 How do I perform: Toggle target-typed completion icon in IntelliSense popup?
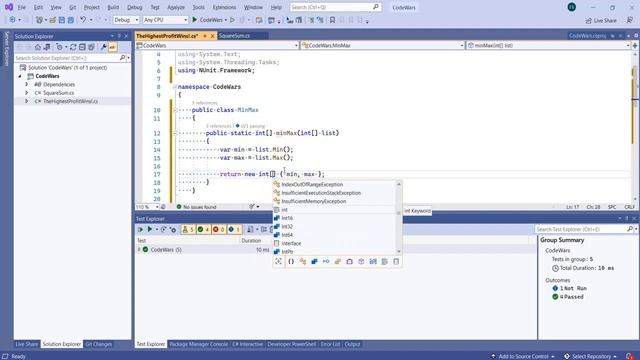(x=279, y=262)
